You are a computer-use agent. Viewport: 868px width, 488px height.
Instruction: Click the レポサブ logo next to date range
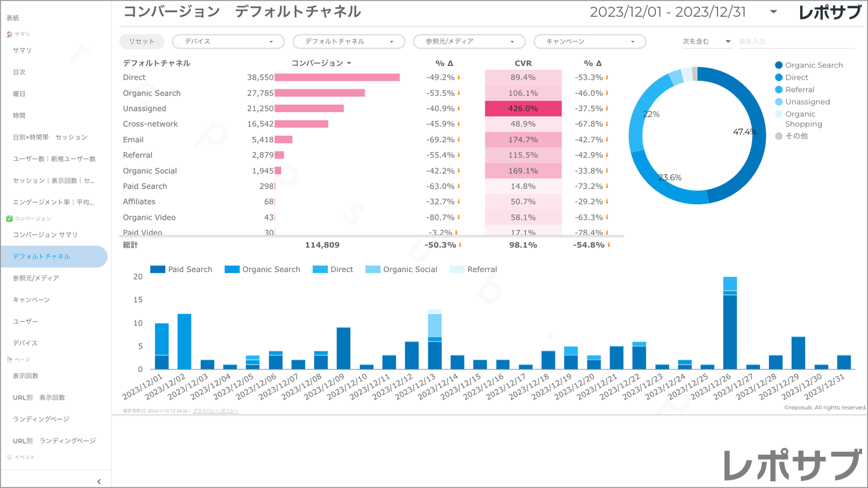point(830,13)
